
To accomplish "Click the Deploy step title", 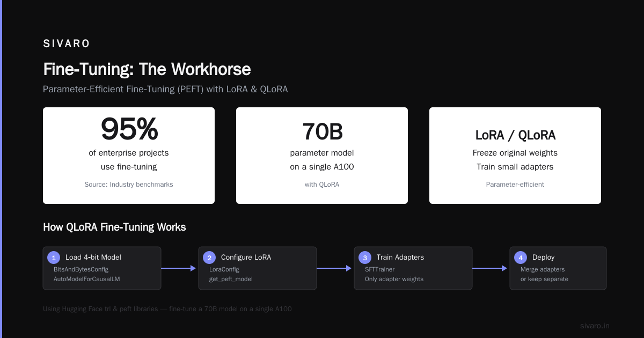I will tap(544, 257).
